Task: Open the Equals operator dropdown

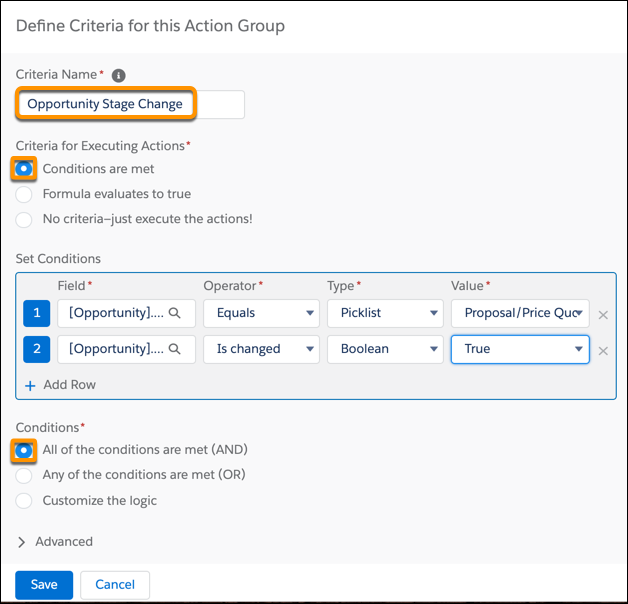Action: coord(262,313)
